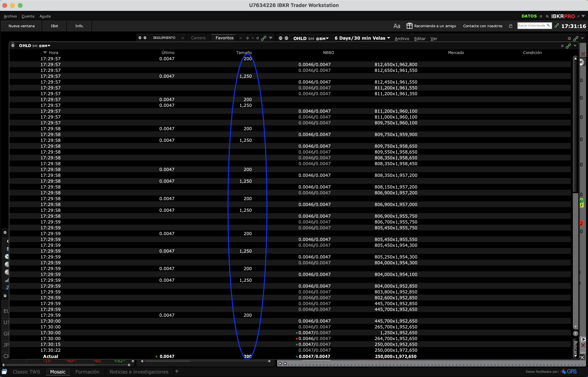Screen dimensions: 588x377
Task: Select the Mosaic workspace tab
Action: click(x=58, y=372)
